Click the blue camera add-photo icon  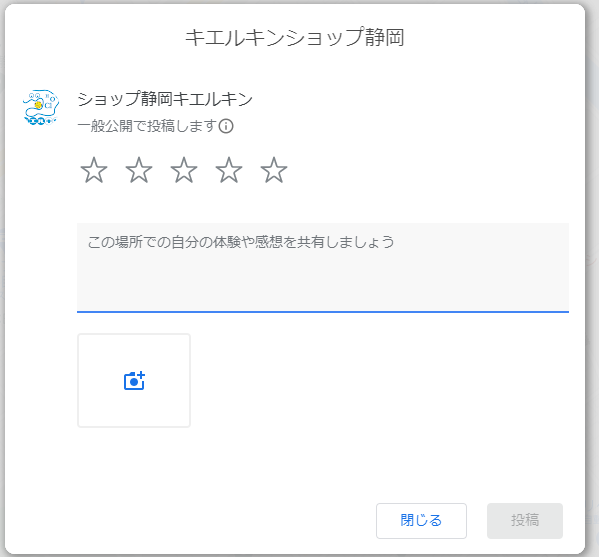click(x=134, y=381)
